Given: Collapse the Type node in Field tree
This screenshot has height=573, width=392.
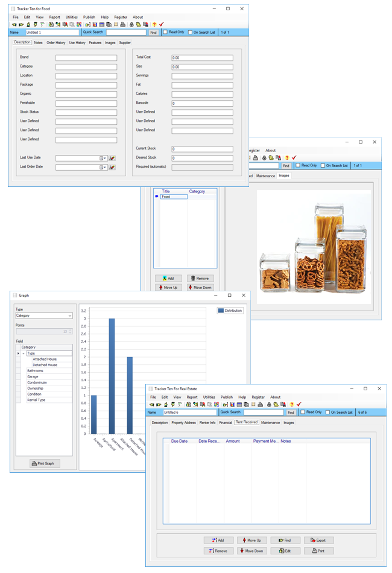Looking at the screenshot, I should 24,353.
